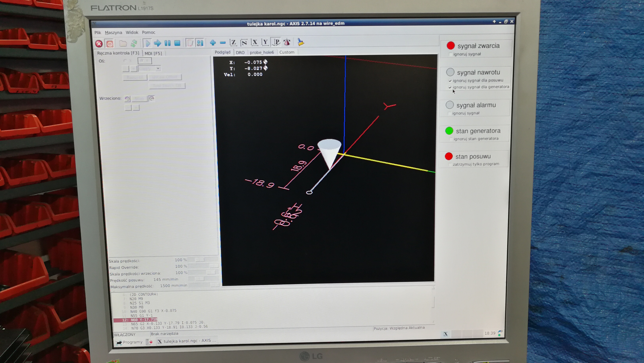The image size is (644, 363).
Task: Open the Widok menu
Action: click(132, 33)
